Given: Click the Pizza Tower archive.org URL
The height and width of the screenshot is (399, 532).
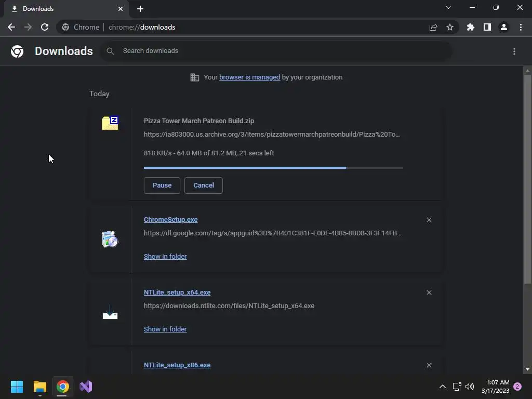Looking at the screenshot, I should pyautogui.click(x=272, y=135).
